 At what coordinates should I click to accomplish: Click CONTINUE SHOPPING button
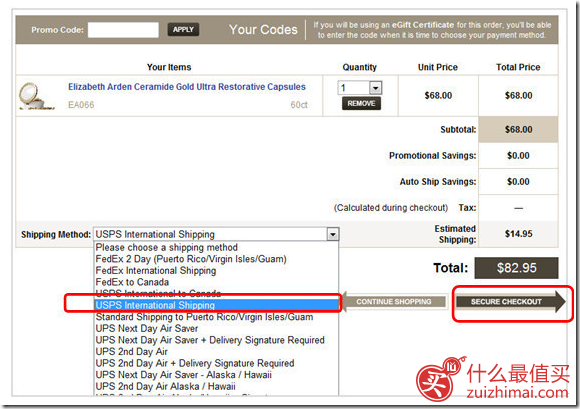tap(394, 301)
